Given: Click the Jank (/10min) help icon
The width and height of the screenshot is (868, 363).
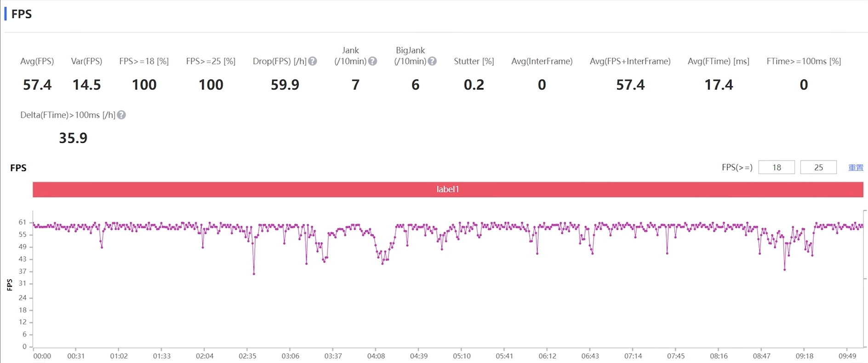Looking at the screenshot, I should coord(373,61).
